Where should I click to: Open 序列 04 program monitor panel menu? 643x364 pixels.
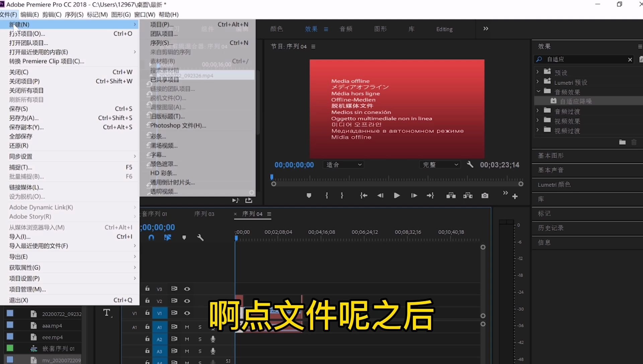(313, 47)
